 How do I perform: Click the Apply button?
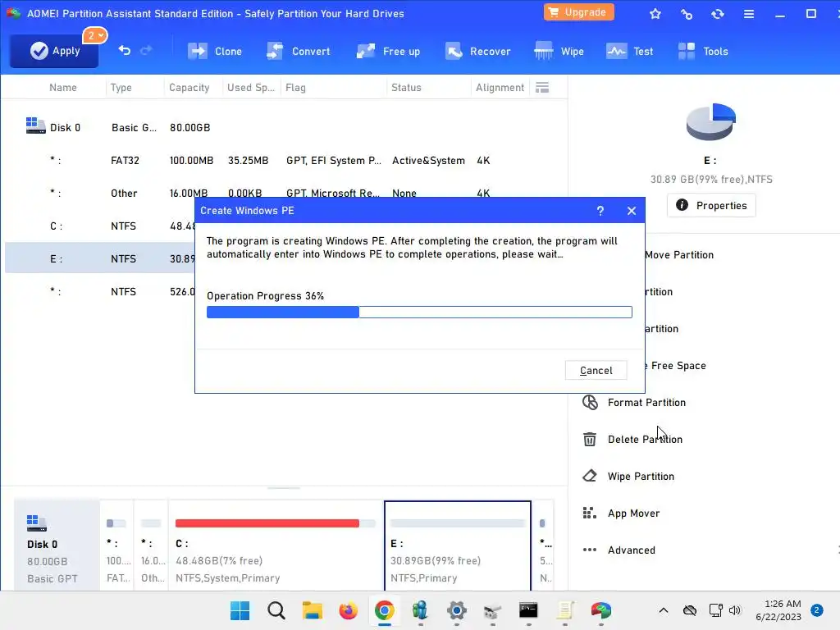54,51
